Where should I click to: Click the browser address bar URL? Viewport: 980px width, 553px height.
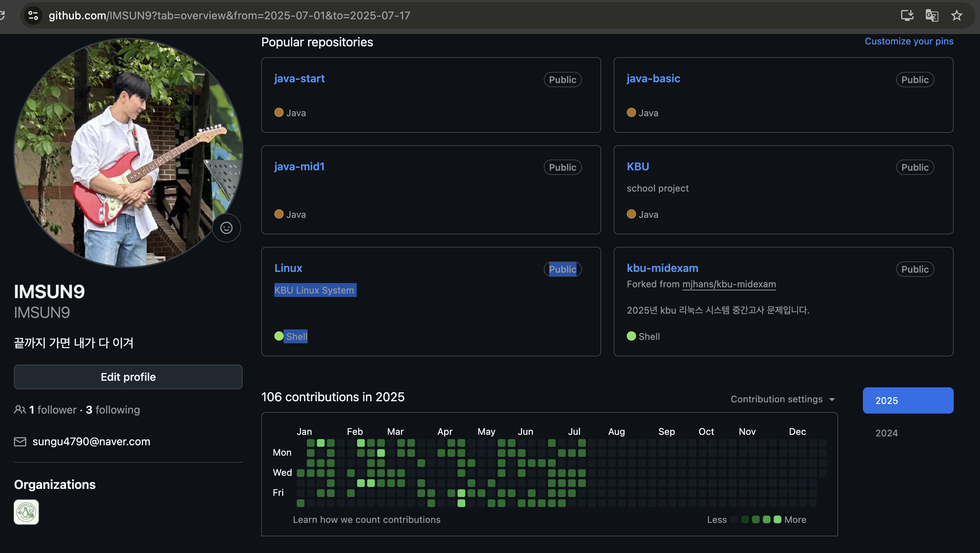coord(229,15)
